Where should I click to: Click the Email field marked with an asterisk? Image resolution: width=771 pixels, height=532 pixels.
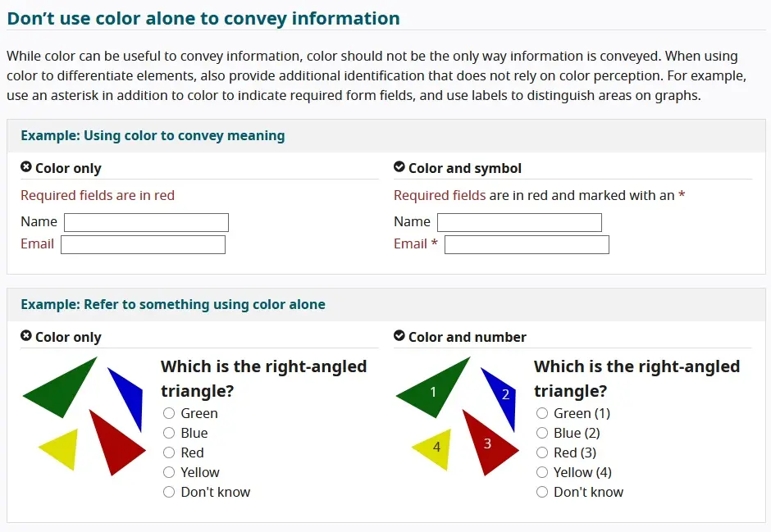(526, 243)
